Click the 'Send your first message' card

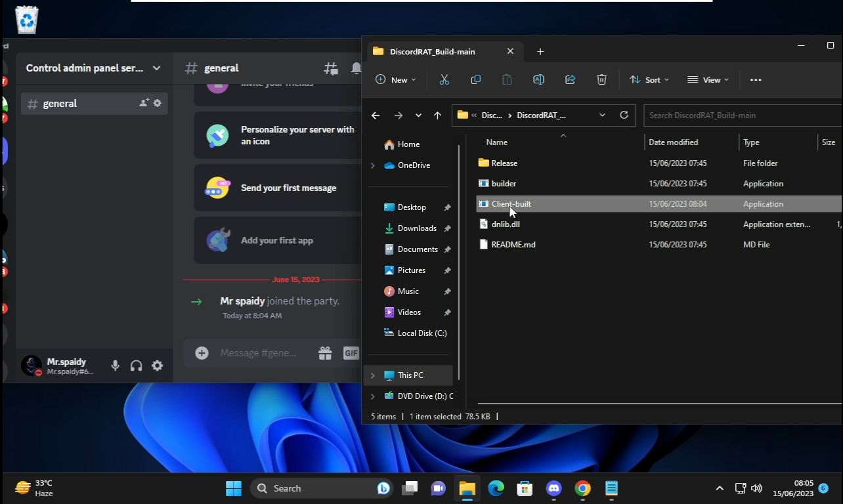pyautogui.click(x=278, y=188)
